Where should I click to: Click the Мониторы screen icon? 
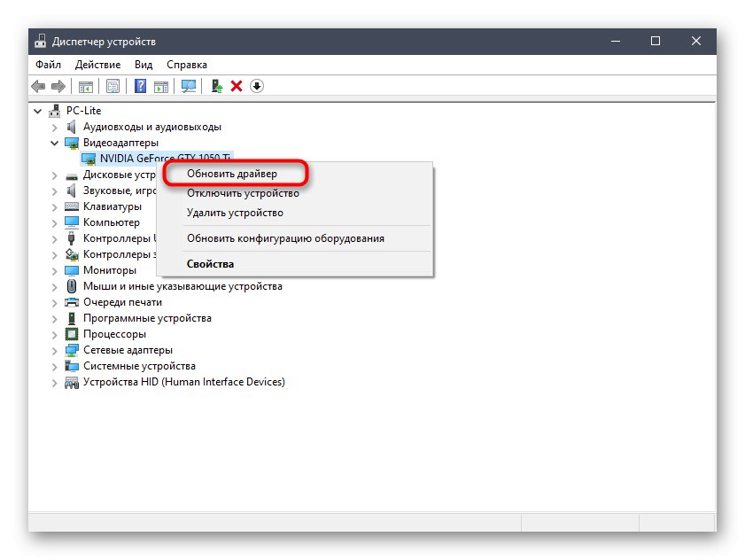(72, 270)
